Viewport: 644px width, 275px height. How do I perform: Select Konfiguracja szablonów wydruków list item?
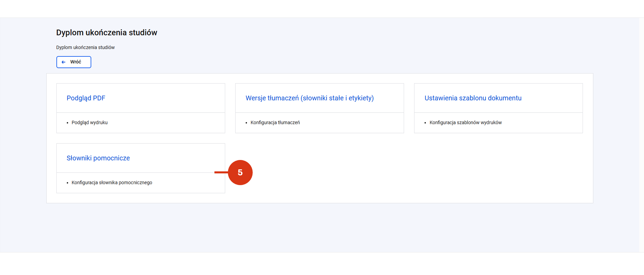click(x=465, y=122)
